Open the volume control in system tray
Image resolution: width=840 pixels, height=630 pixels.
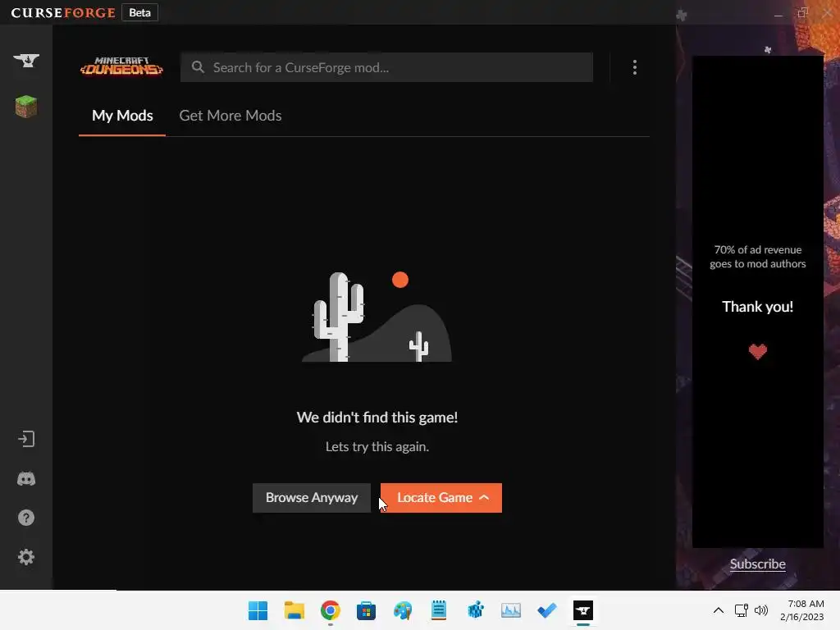point(760,610)
